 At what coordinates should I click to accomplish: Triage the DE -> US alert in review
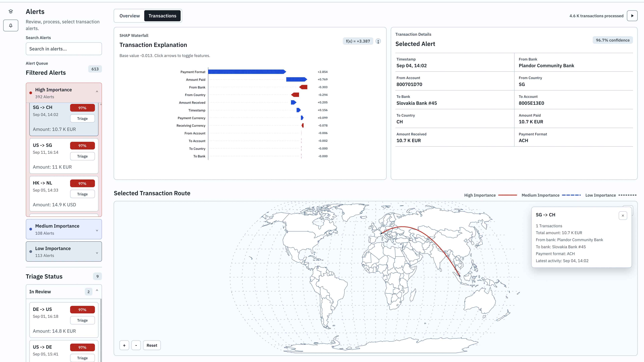(82, 320)
